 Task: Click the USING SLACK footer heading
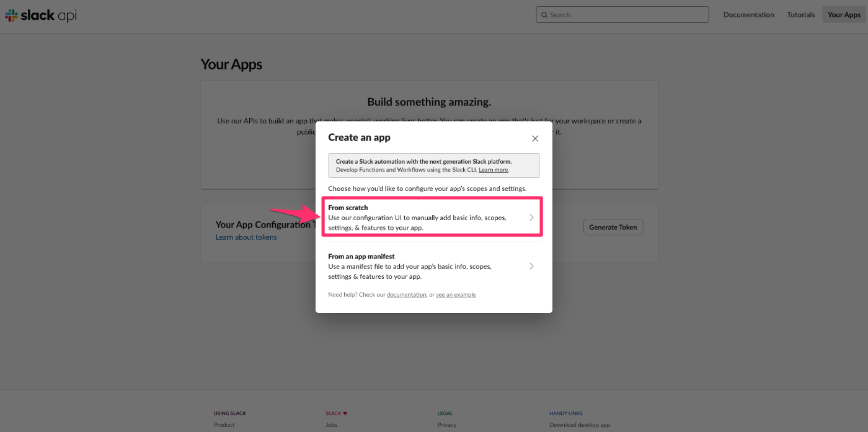pos(230,413)
